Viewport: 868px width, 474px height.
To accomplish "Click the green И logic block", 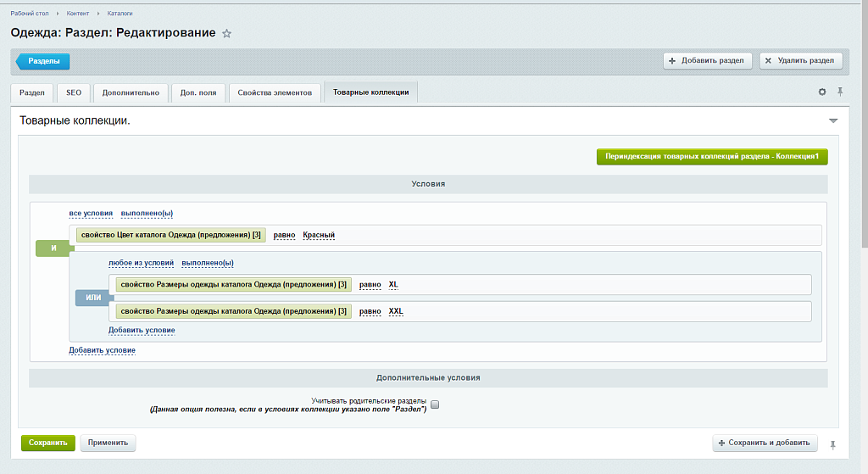I will (x=53, y=248).
